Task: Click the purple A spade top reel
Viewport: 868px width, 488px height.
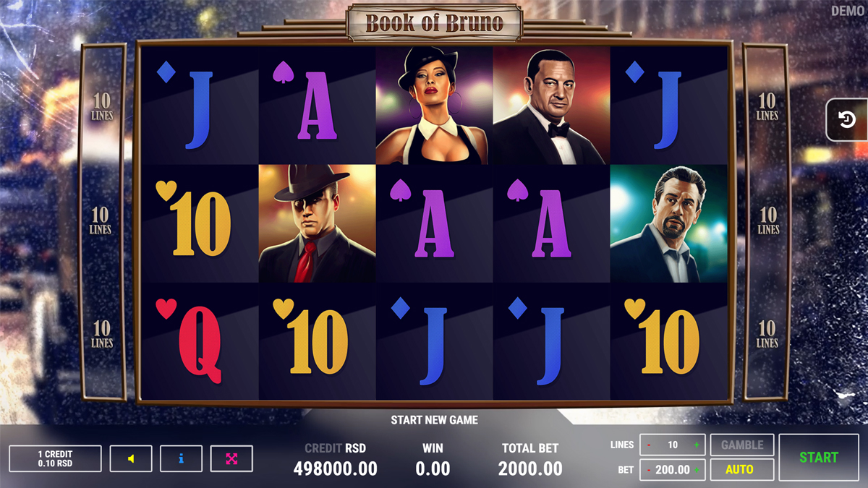Action: point(318,106)
